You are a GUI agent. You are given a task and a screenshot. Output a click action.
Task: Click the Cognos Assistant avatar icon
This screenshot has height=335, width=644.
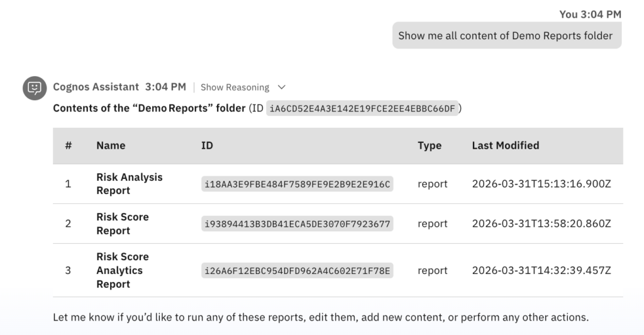click(35, 88)
